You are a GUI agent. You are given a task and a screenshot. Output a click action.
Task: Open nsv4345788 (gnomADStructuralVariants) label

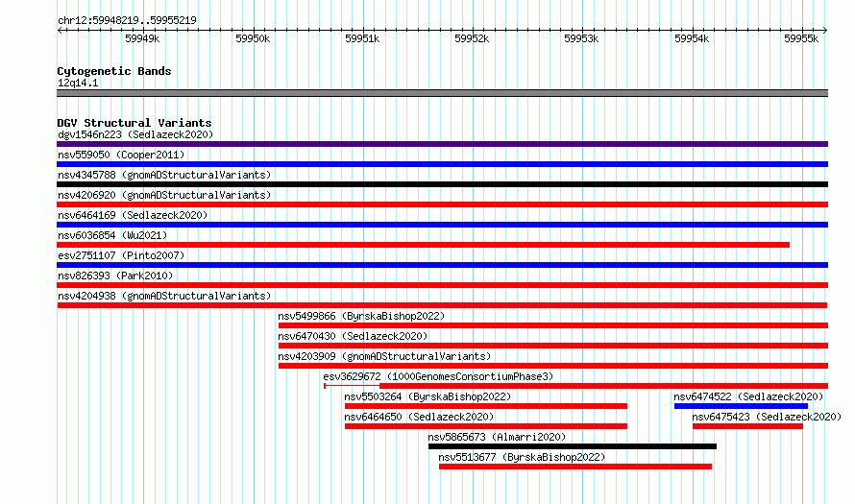tap(164, 175)
